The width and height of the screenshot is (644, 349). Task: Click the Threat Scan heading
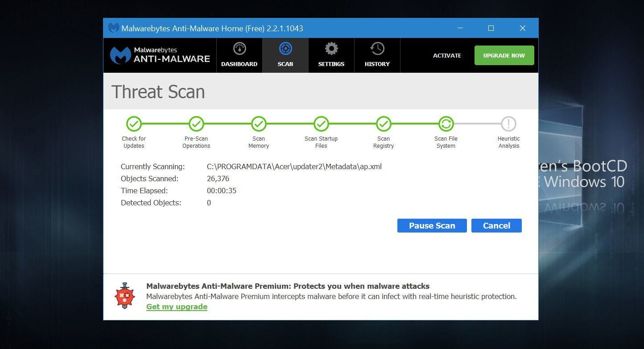pyautogui.click(x=158, y=91)
